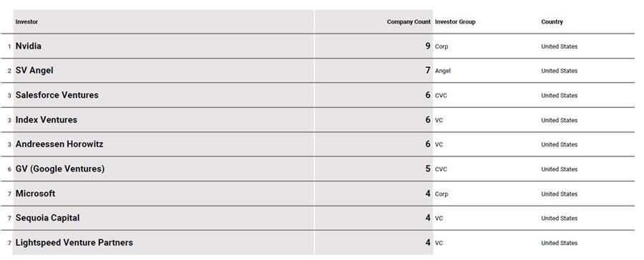Sort by the Investor column header
644x260 pixels.
pos(26,21)
